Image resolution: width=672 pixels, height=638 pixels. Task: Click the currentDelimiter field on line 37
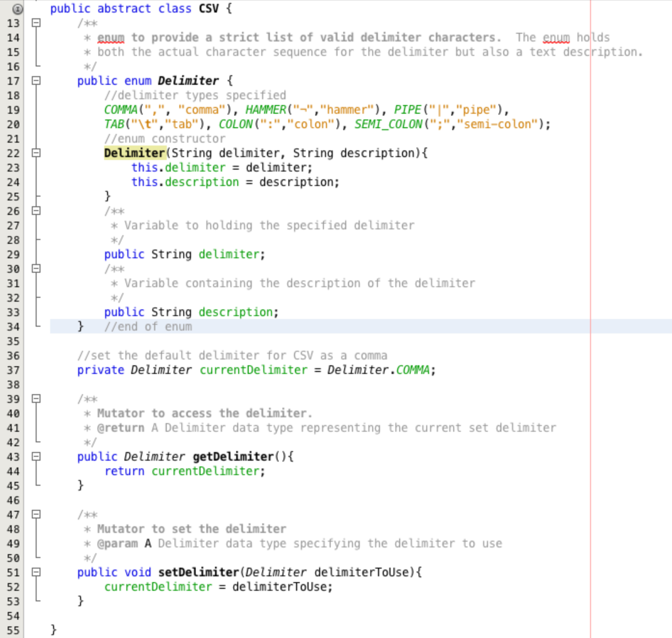pyautogui.click(x=254, y=370)
